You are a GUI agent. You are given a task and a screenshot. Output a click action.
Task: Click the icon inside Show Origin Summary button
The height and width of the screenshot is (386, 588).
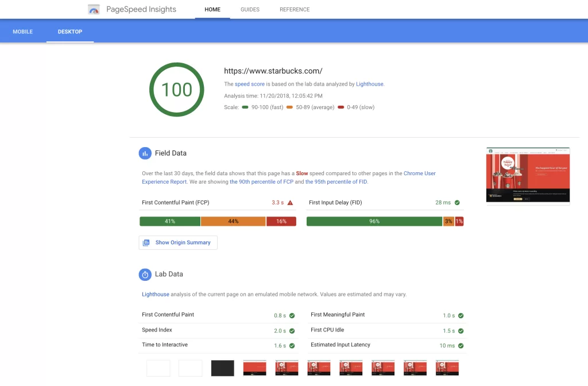[x=146, y=243]
